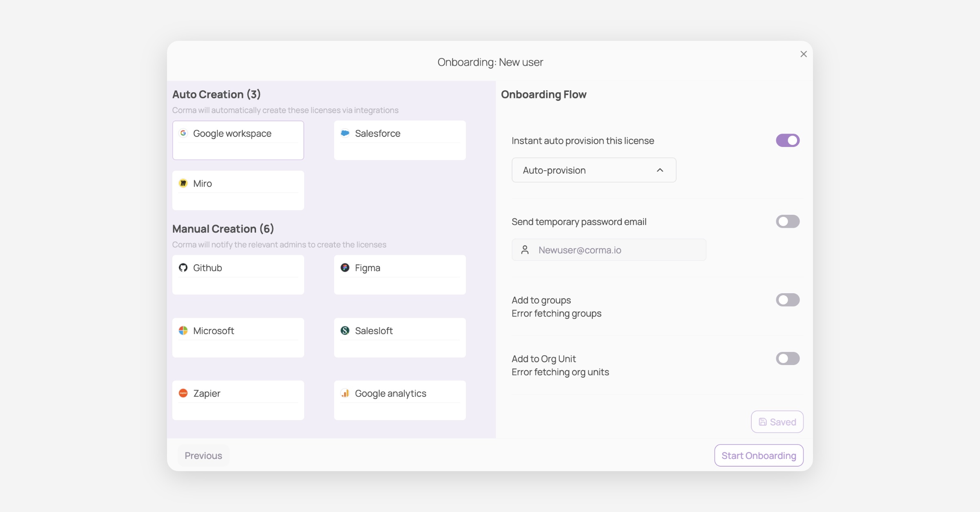Click the Salesloft app icon

coord(345,331)
